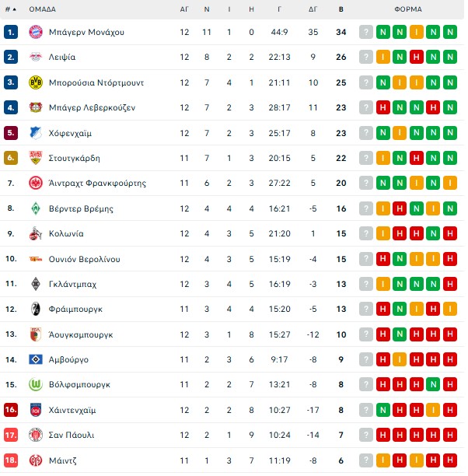Click the Gladbach club crest

tap(35, 284)
